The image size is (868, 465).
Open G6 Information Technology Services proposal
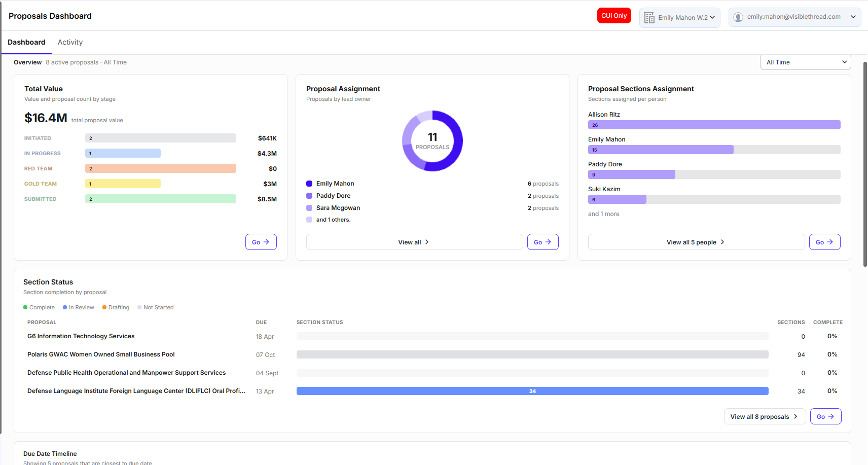[81, 336]
